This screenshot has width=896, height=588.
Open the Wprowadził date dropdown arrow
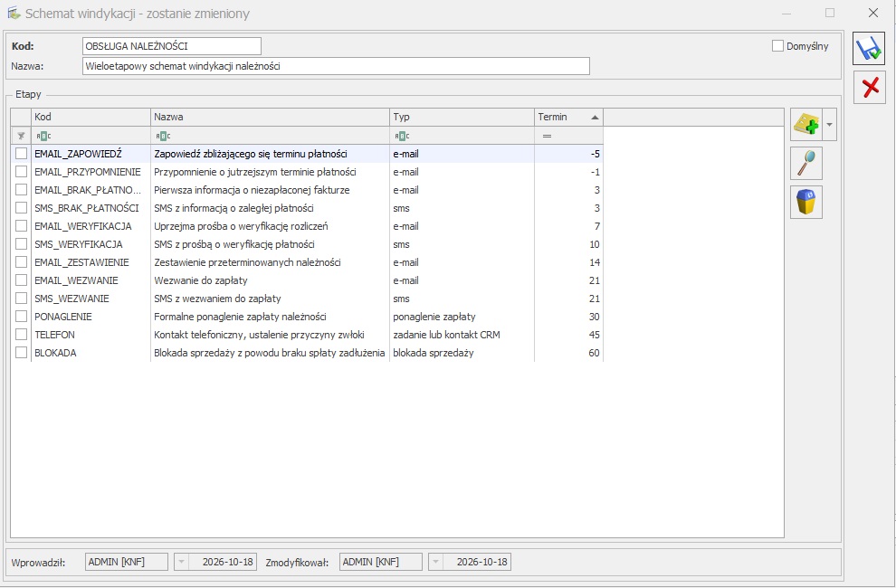coord(181,562)
